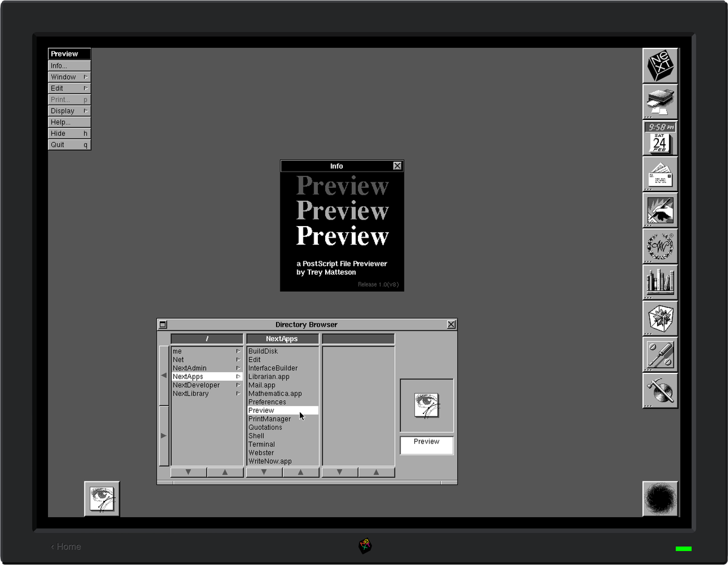Click the screwdriver toolbox icon in the dock
The height and width of the screenshot is (565, 728).
[x=660, y=355]
